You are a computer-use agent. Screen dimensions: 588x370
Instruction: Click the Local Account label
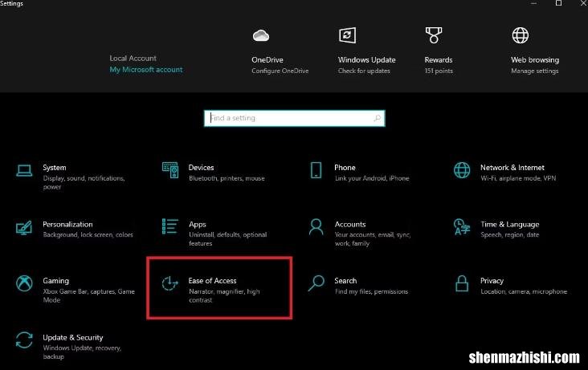click(133, 58)
